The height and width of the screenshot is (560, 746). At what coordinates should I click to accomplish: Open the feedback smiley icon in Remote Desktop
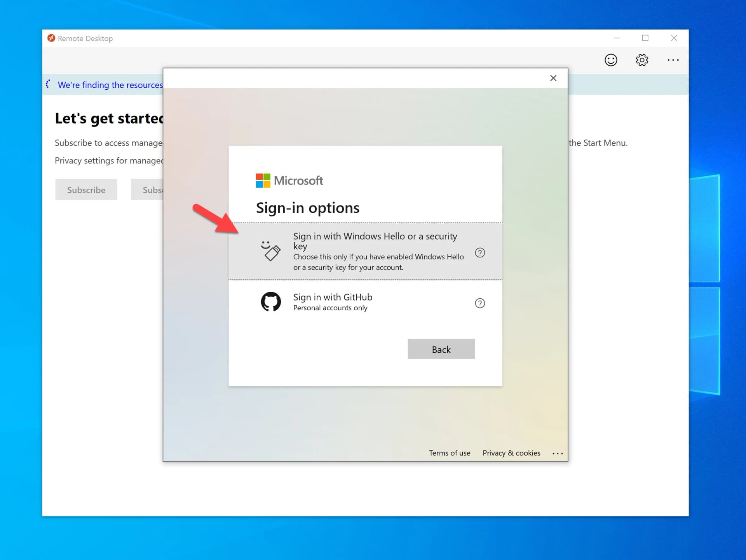[611, 60]
